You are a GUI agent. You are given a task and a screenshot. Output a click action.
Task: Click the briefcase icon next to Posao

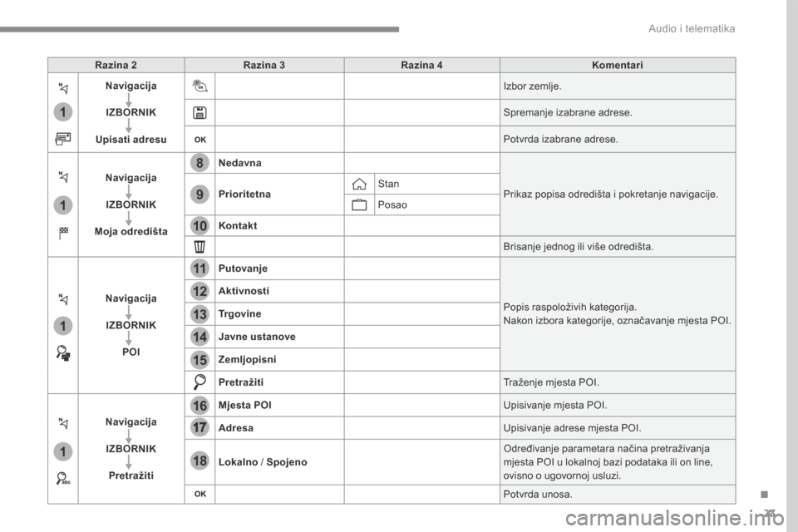359,204
